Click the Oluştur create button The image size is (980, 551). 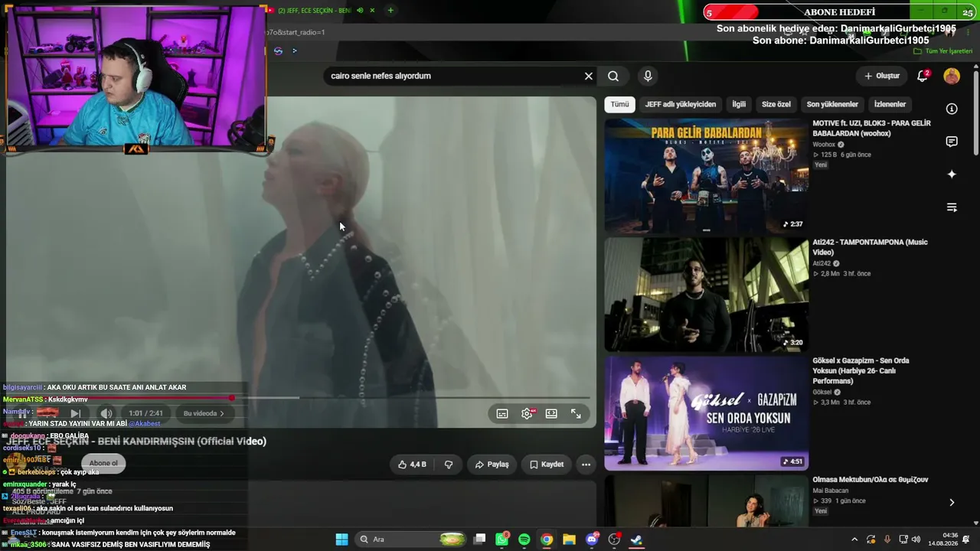click(882, 76)
